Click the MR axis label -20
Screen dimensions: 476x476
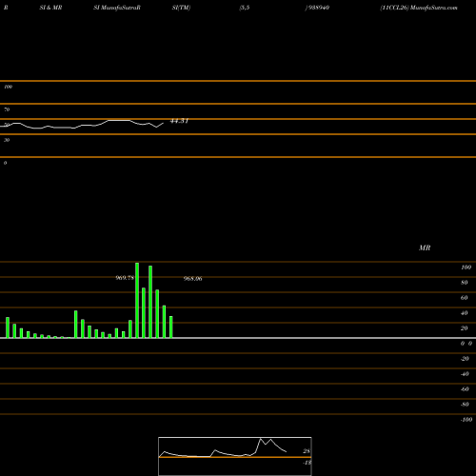465,359
